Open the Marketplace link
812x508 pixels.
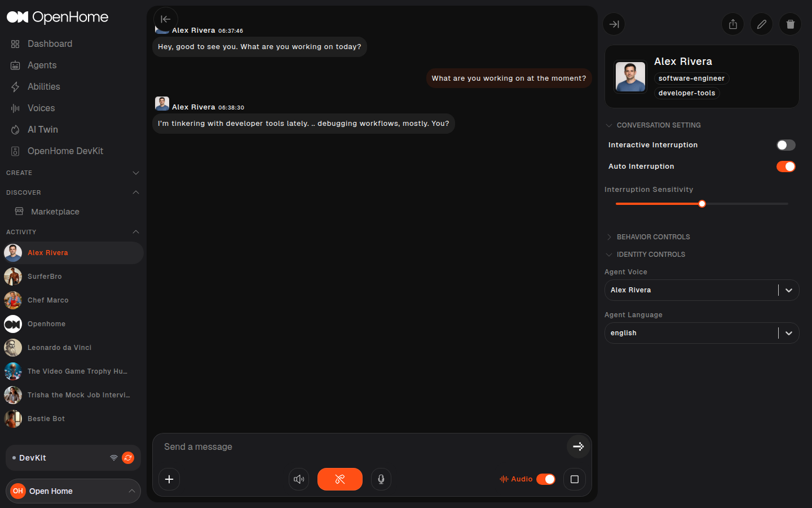pyautogui.click(x=55, y=212)
